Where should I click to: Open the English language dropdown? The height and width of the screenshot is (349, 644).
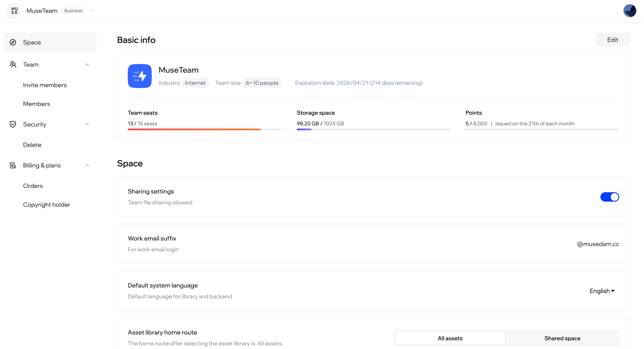602,291
